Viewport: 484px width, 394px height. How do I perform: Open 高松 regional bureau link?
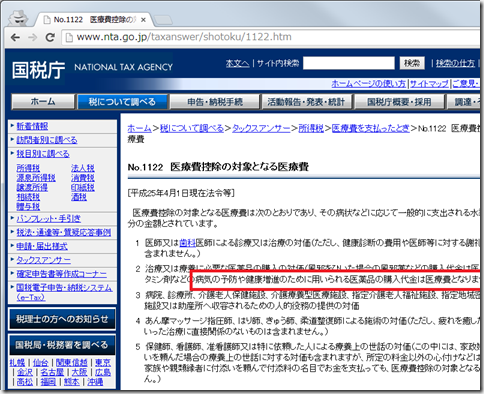25,382
